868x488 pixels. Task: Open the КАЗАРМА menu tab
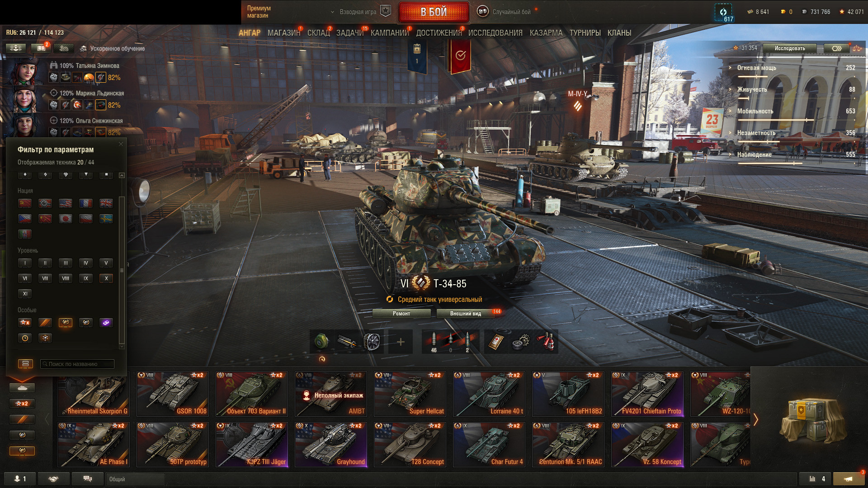point(546,33)
